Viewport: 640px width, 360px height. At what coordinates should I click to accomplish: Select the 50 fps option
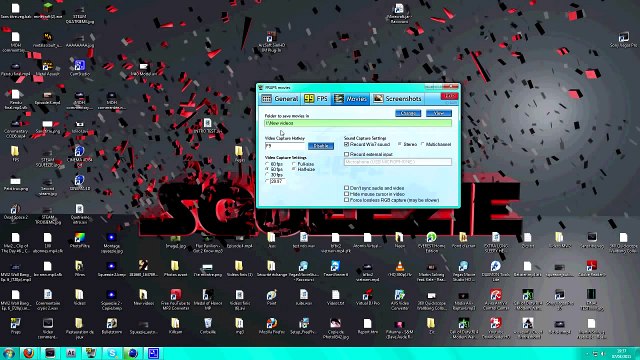pyautogui.click(x=267, y=169)
